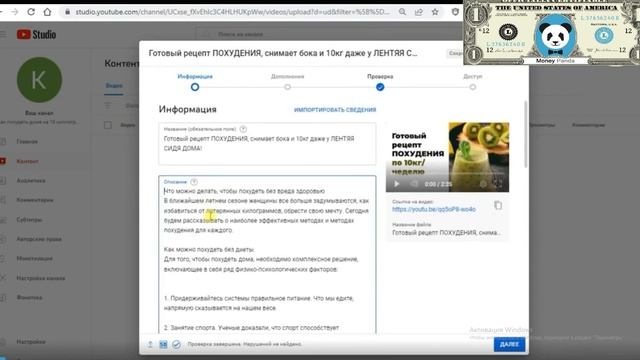Image resolution: width=640 pixels, height=360 pixels.
Task: Open Настройки at the bottom of sidebar
Action: (x=31, y=342)
